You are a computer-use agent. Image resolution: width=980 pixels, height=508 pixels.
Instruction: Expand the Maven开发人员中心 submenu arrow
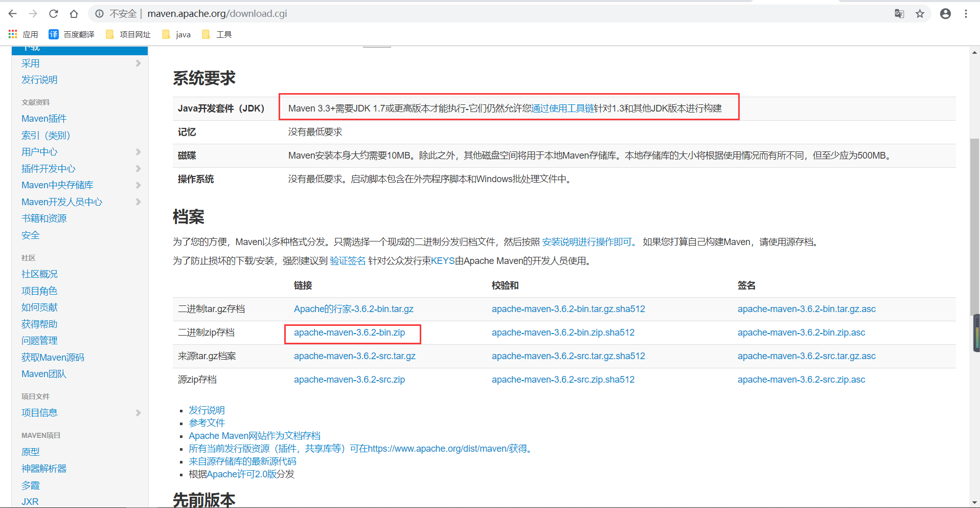click(138, 202)
